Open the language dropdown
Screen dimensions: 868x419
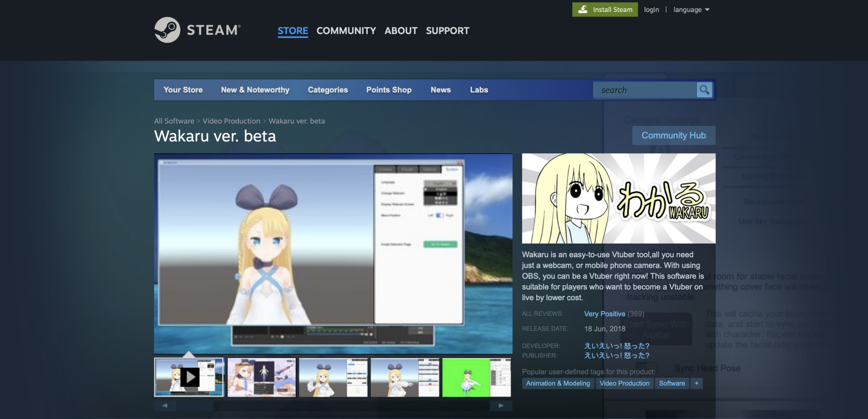pos(691,9)
